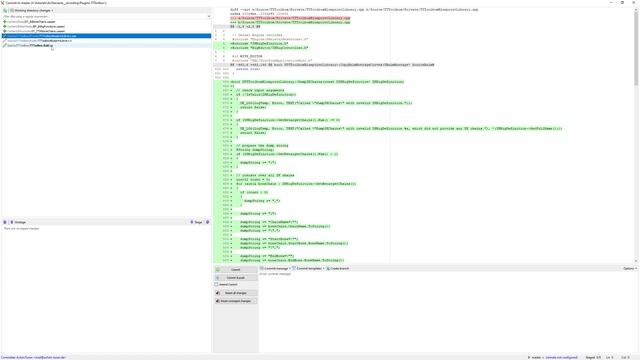The image size is (640, 360).
Task: Click the Stage button
Action: (x=196, y=222)
